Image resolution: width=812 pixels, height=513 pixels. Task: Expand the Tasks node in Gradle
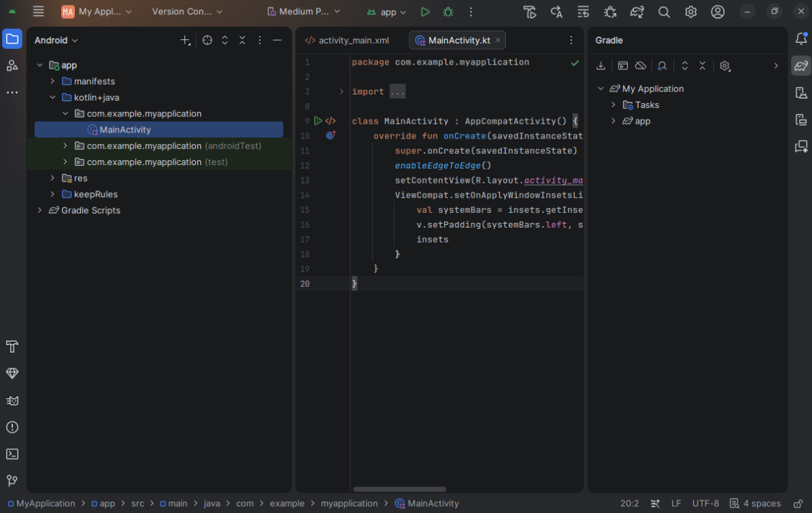(x=613, y=105)
